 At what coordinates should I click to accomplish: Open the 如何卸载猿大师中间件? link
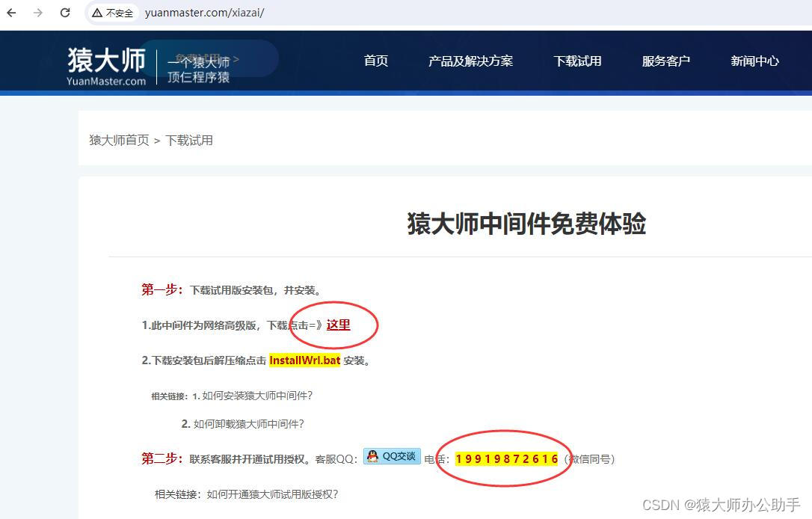click(x=248, y=424)
